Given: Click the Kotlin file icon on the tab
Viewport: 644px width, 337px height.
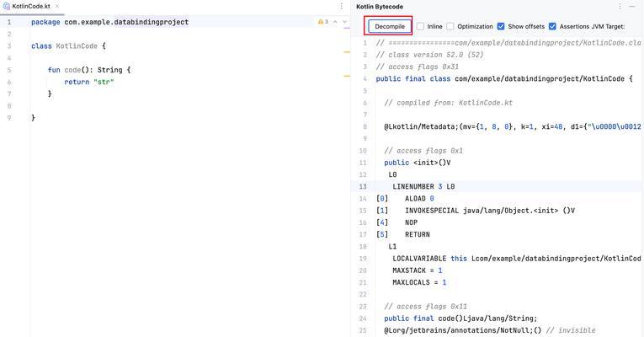Looking at the screenshot, I should [7, 6].
